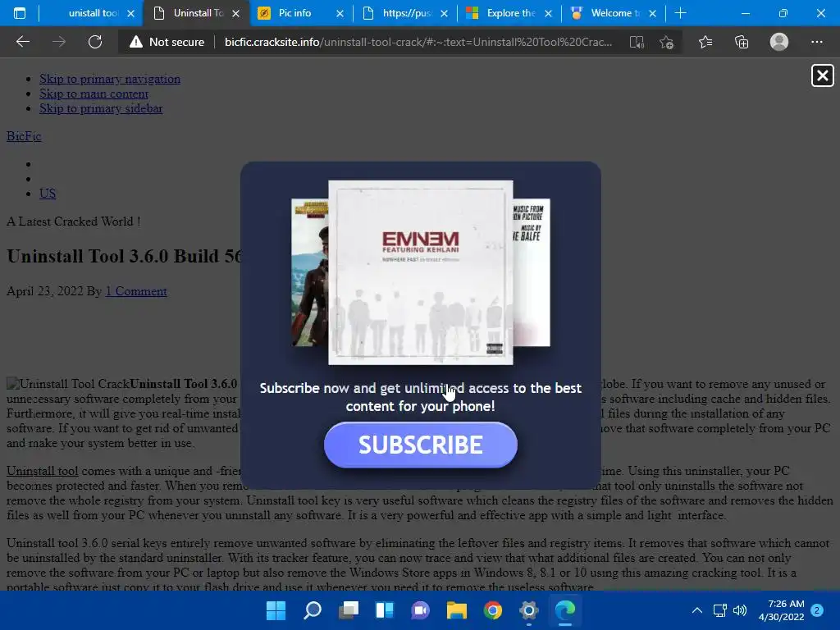Close the 'unistall tool' tab
The width and height of the screenshot is (840, 630).
coord(130,13)
